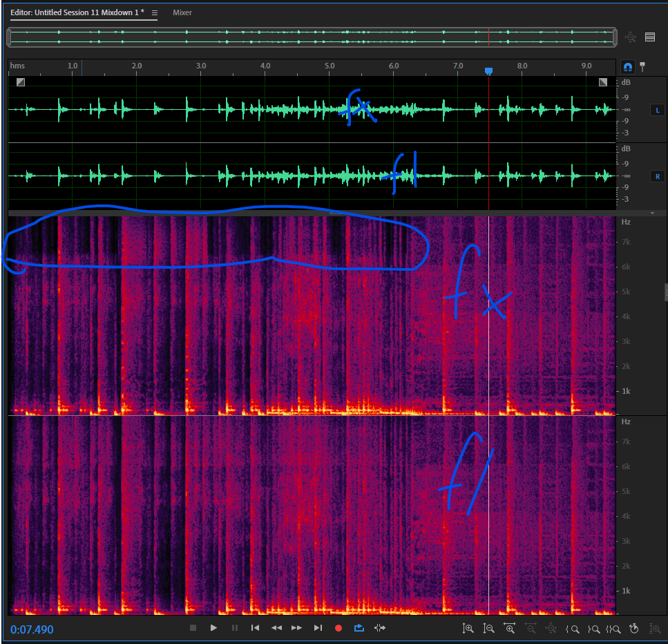Click the red Record button
668x644 pixels.
(x=338, y=628)
